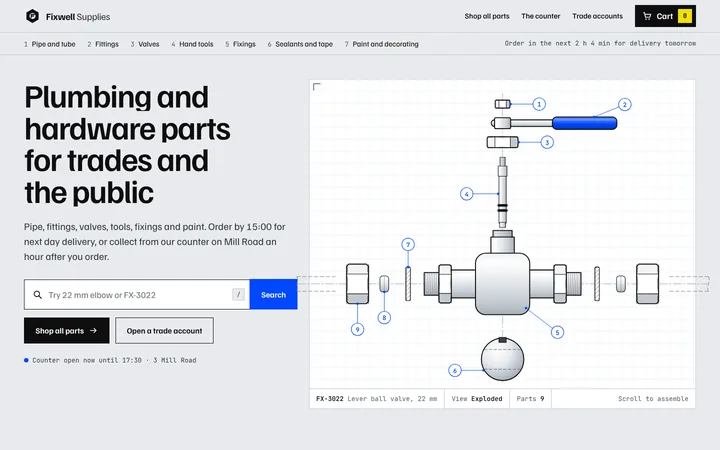Click Open a trade account button
The image size is (720, 450).
(164, 331)
